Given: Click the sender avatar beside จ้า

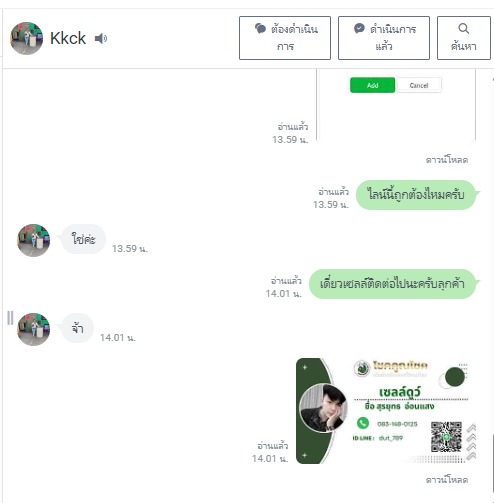Looking at the screenshot, I should click(34, 329).
